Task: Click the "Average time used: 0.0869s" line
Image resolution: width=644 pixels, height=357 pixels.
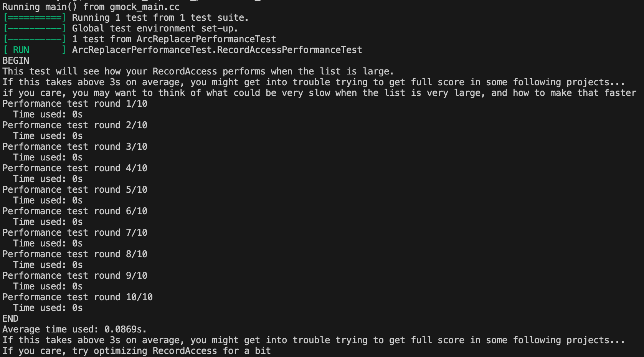Action: pos(74,329)
